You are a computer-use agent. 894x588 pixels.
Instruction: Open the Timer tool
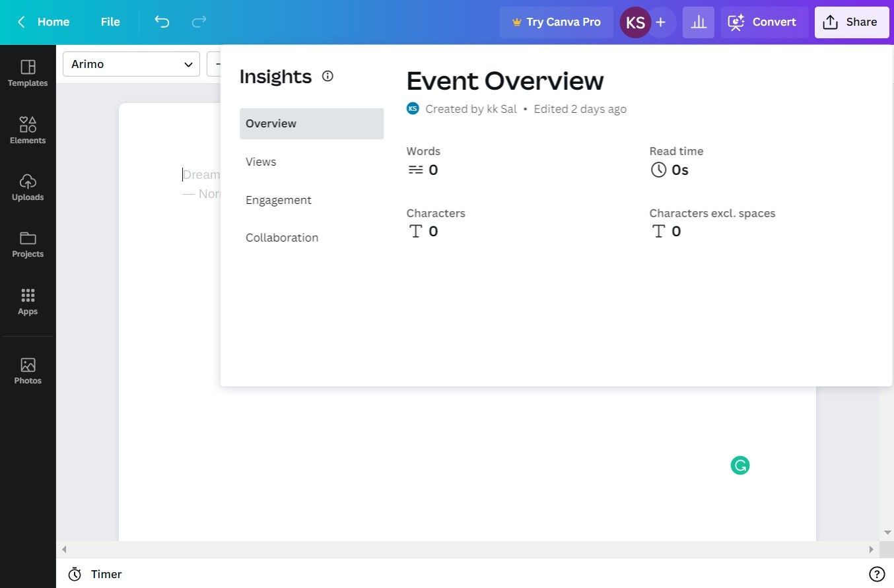pyautogui.click(x=95, y=574)
